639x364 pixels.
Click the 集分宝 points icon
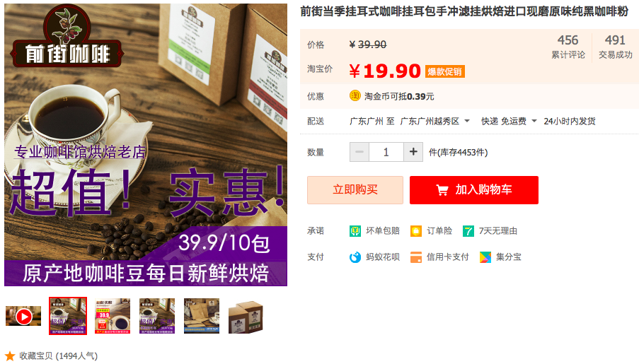[485, 257]
